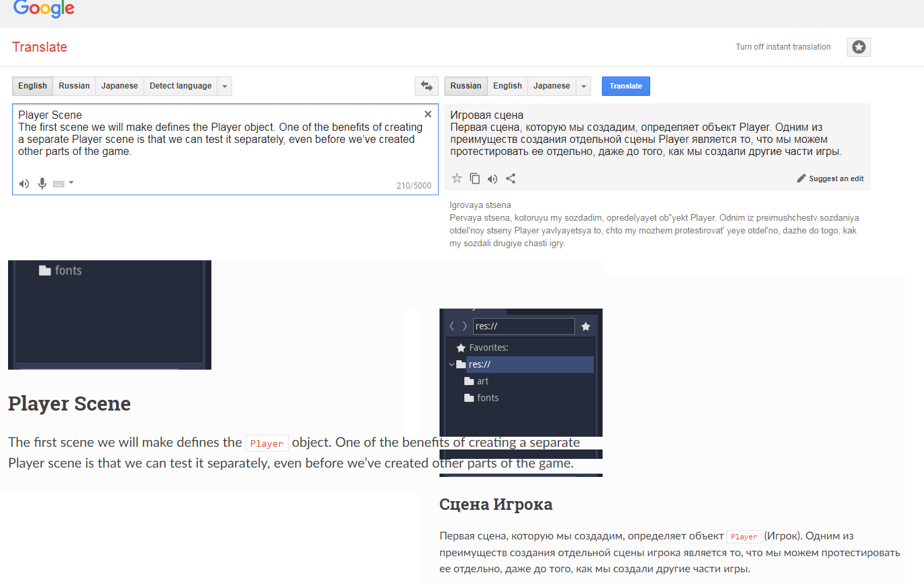Click the Player code label in English paragraph

267,443
